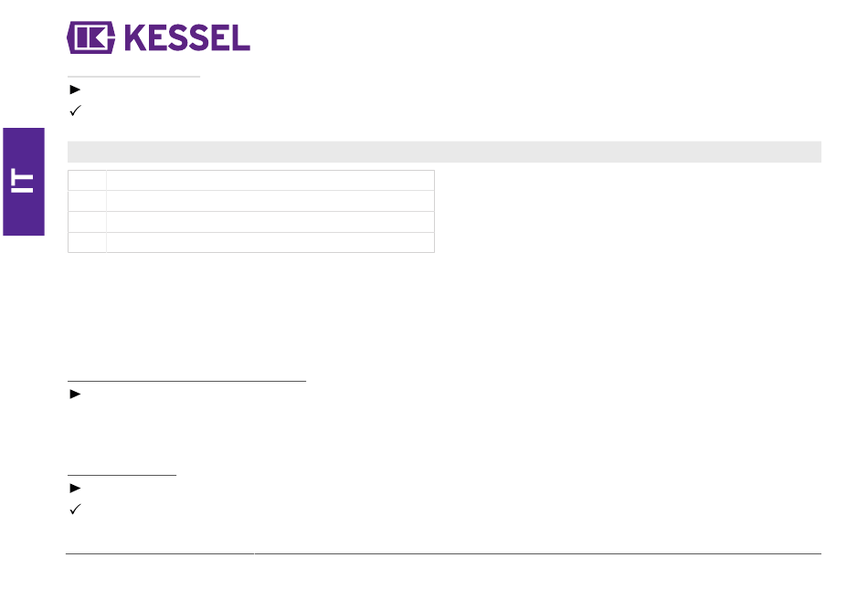Viewport: 868px width, 600px height.
Task: Select the first row's narrow left cell
Action: click(x=87, y=181)
